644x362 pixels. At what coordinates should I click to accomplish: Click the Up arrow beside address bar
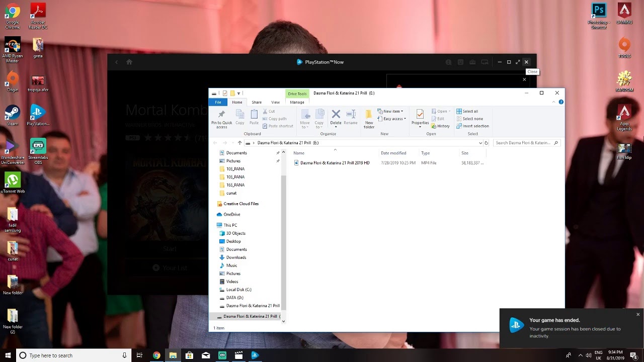pyautogui.click(x=239, y=143)
